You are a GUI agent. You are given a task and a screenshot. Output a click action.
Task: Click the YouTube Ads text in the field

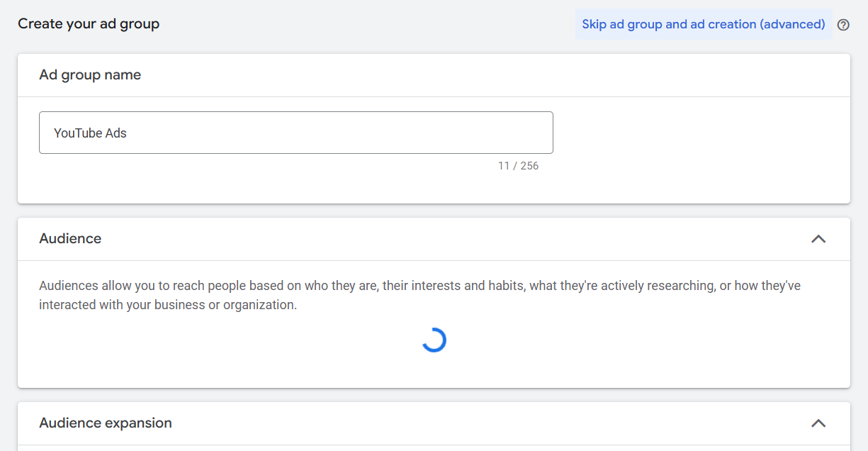[x=90, y=133]
